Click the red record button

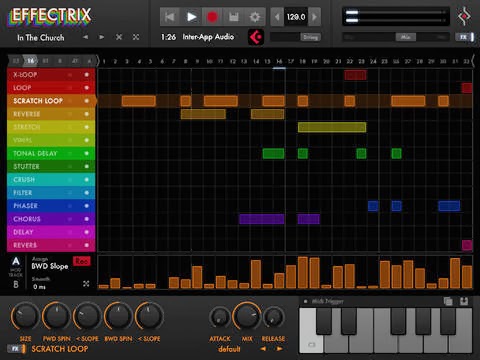[x=212, y=17]
